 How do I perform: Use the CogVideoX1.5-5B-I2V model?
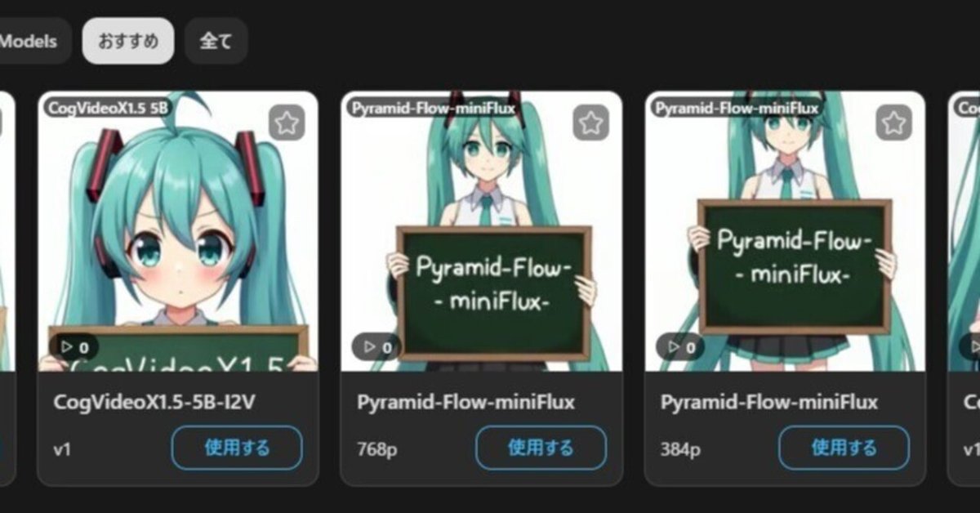pyautogui.click(x=237, y=448)
